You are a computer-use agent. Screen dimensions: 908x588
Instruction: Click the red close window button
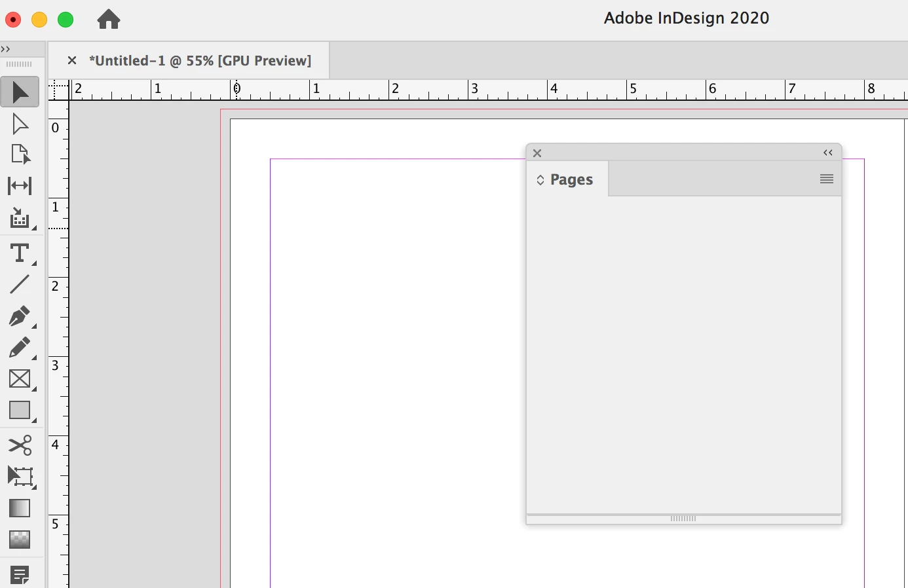13,20
